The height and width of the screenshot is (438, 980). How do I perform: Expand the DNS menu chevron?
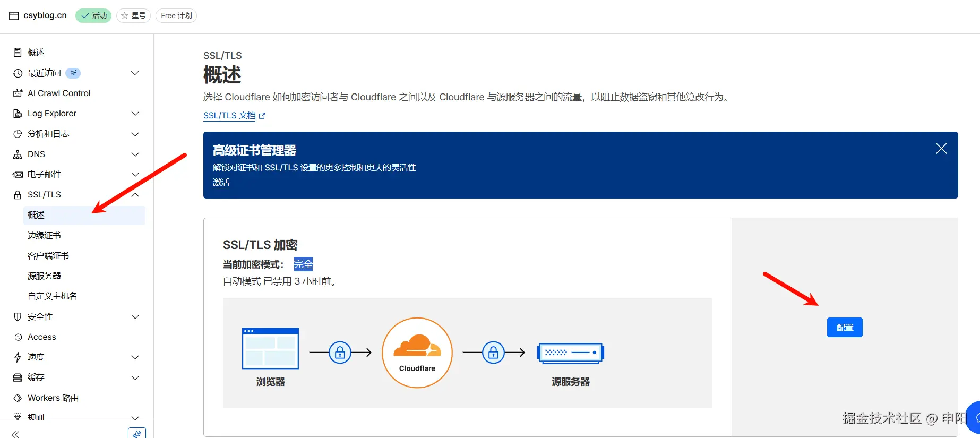(x=135, y=154)
